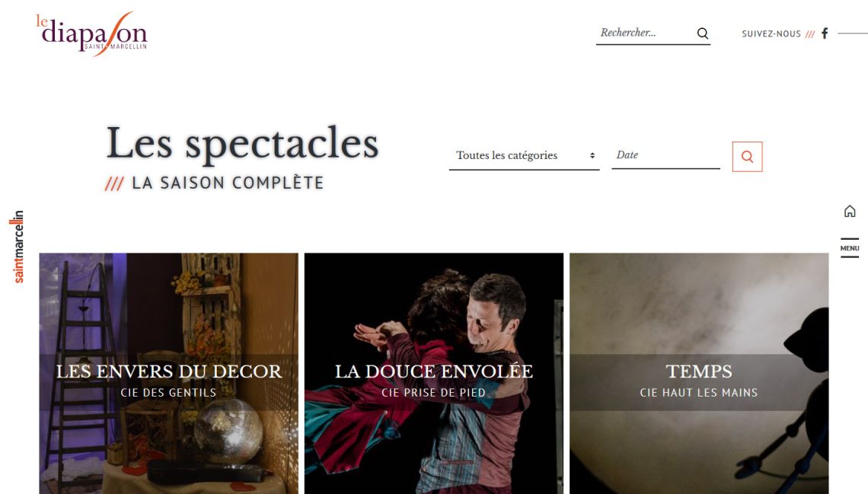The image size is (868, 494).
Task: Click the La saison complète subtitle
Action: [228, 183]
